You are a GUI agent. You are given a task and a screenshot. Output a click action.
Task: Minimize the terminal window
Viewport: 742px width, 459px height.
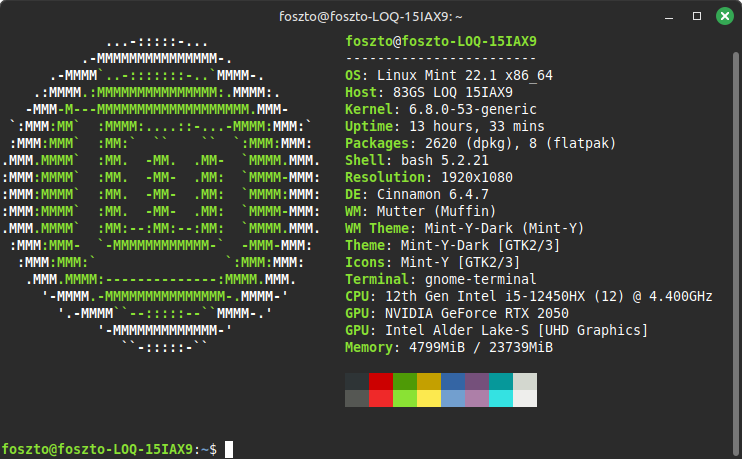tap(669, 17)
